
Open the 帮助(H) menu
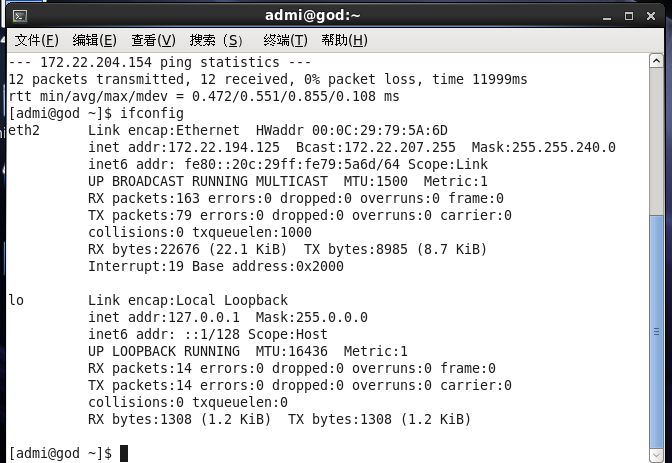pyautogui.click(x=345, y=40)
